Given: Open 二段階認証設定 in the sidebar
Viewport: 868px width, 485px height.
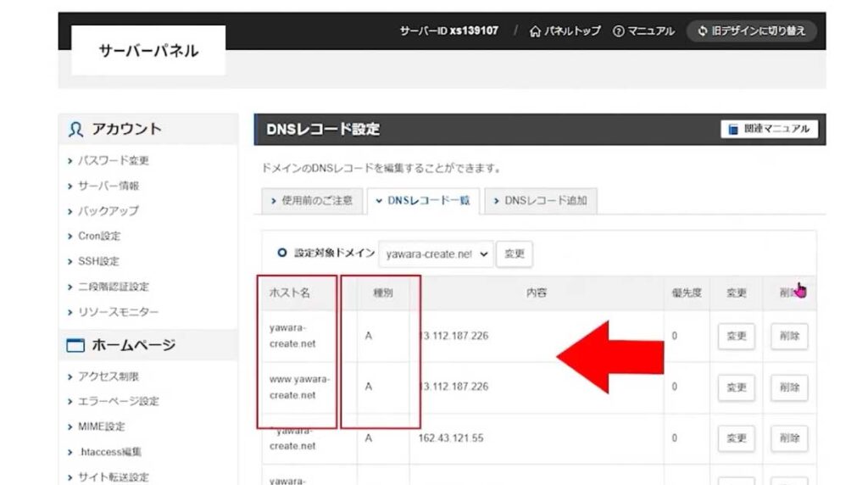Looking at the screenshot, I should [x=113, y=287].
